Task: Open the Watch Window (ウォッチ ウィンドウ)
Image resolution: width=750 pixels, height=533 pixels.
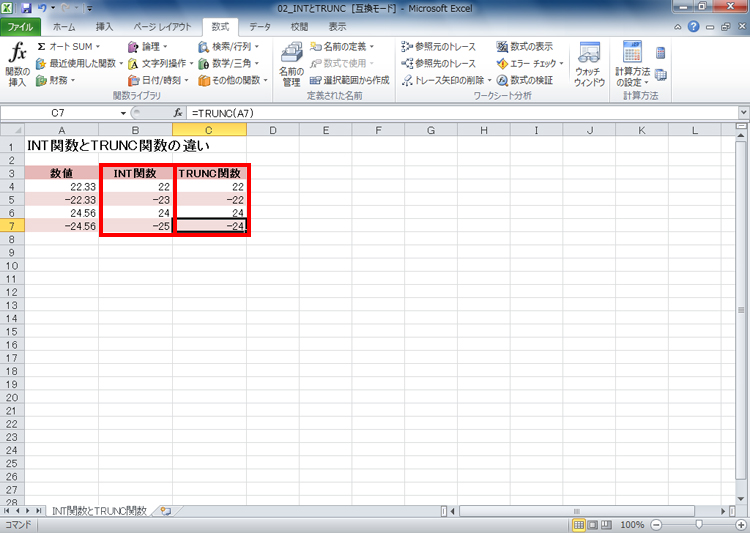Action: pos(589,64)
